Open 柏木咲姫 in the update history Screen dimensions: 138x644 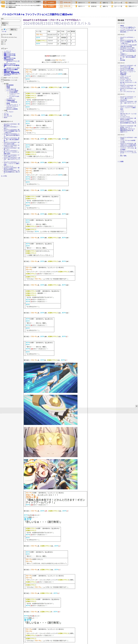pos(123,60)
